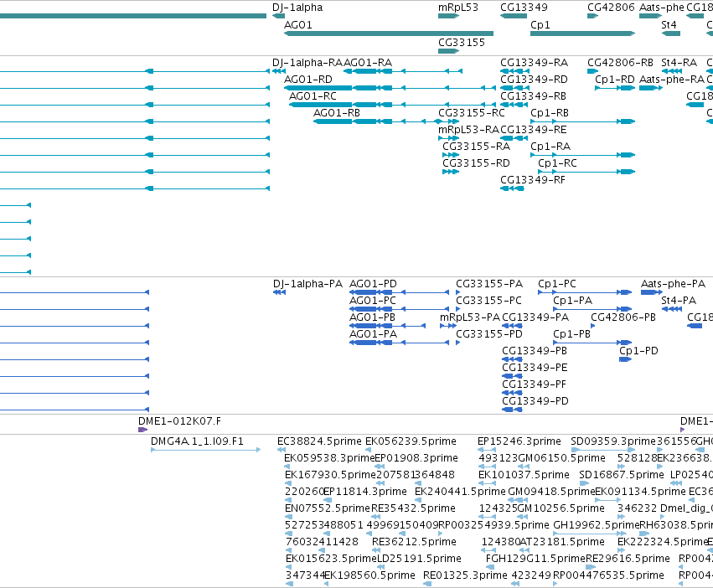713x588 pixels.
Task: Select the St4 gene label
Action: pyautogui.click(x=669, y=24)
